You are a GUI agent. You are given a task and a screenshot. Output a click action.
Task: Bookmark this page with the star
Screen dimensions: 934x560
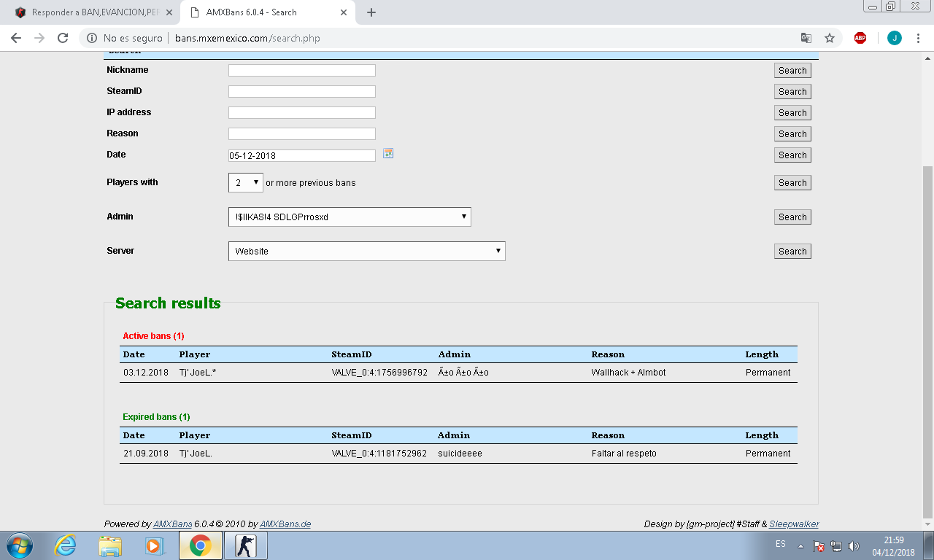click(830, 38)
